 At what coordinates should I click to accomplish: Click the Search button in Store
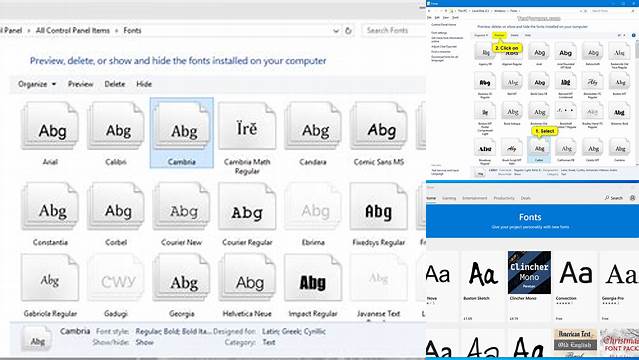[614, 198]
